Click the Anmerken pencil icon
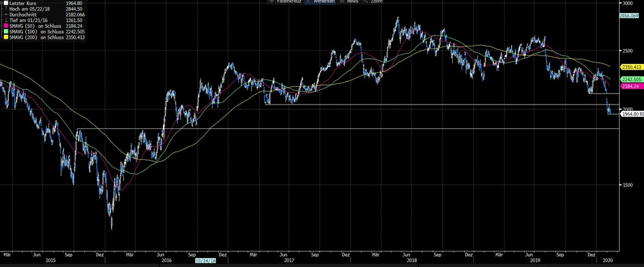644x267 pixels. 308,3
